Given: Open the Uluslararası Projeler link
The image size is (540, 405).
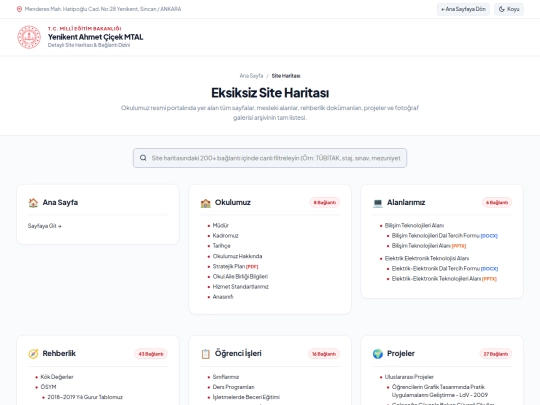Looking at the screenshot, I should (x=409, y=377).
